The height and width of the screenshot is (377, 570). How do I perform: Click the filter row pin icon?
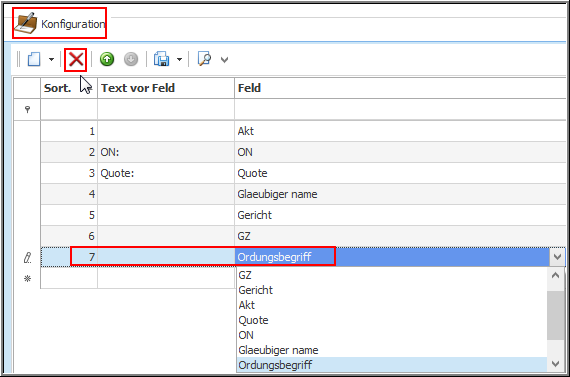click(27, 109)
